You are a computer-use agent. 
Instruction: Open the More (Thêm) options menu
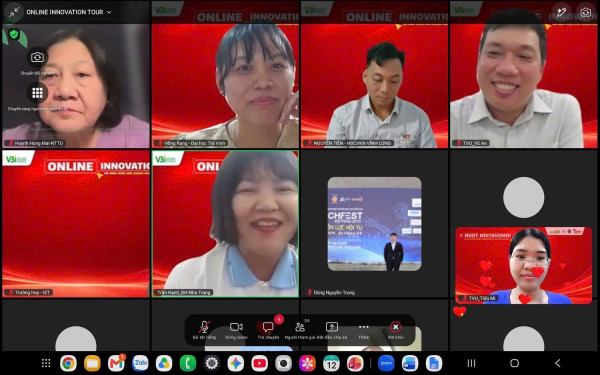[364, 330]
